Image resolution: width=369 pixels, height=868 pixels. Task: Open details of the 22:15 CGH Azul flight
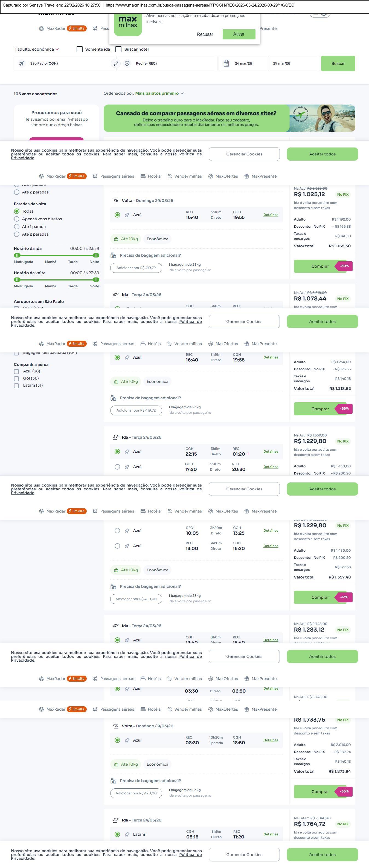tap(270, 452)
